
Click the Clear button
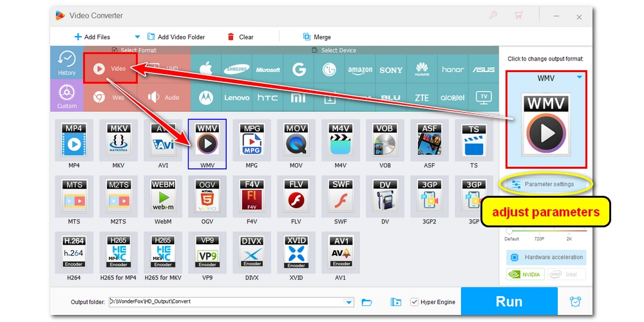tap(240, 37)
